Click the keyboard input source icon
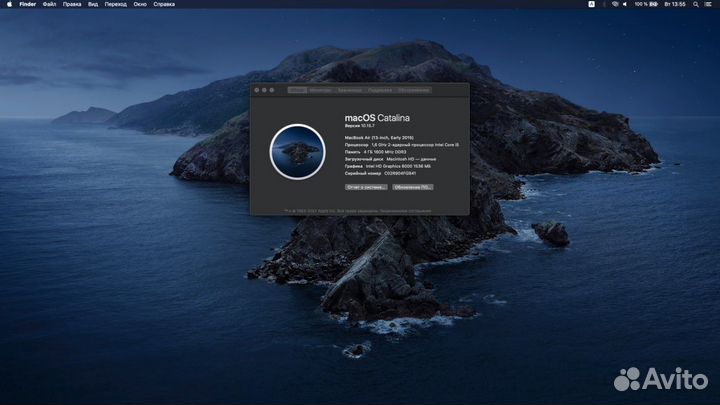Image resolution: width=720 pixels, height=405 pixels. coord(592,4)
